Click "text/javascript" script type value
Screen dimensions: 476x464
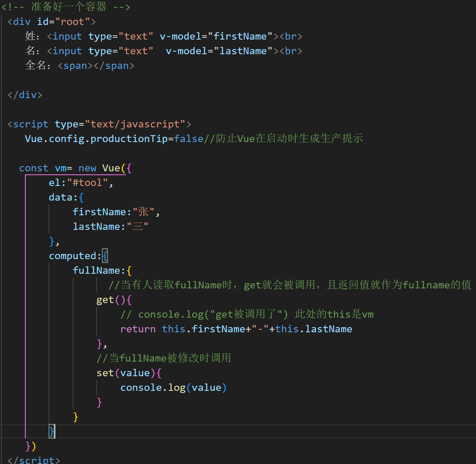tap(135, 124)
